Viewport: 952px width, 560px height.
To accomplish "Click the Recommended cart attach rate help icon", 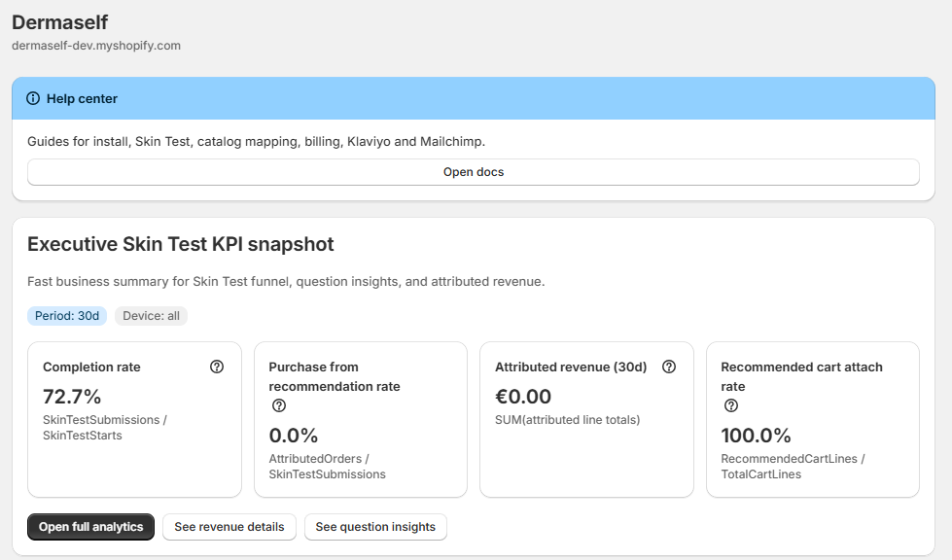I will coord(731,405).
